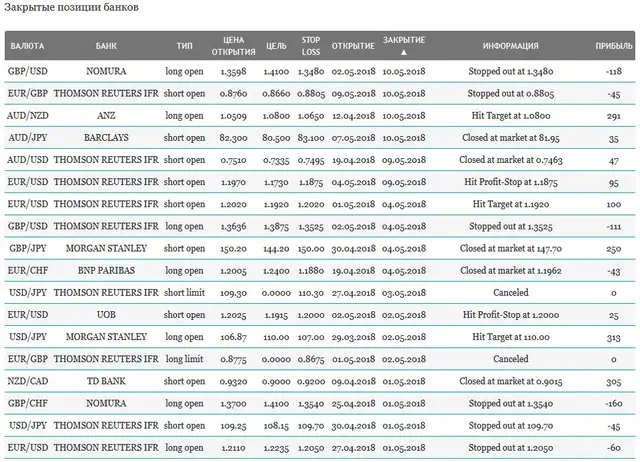Click 'Closed at market at 81.95'
The image size is (640, 462).
coord(511,138)
